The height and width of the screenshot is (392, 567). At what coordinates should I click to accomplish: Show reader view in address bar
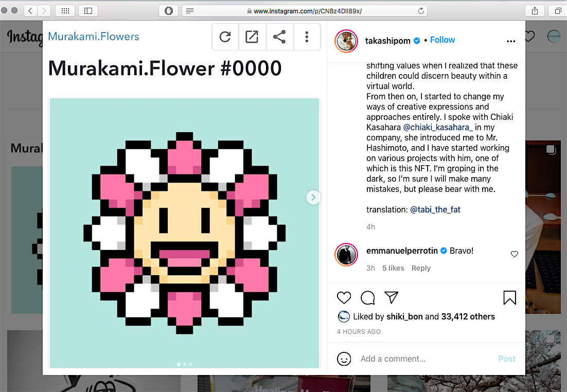click(190, 11)
